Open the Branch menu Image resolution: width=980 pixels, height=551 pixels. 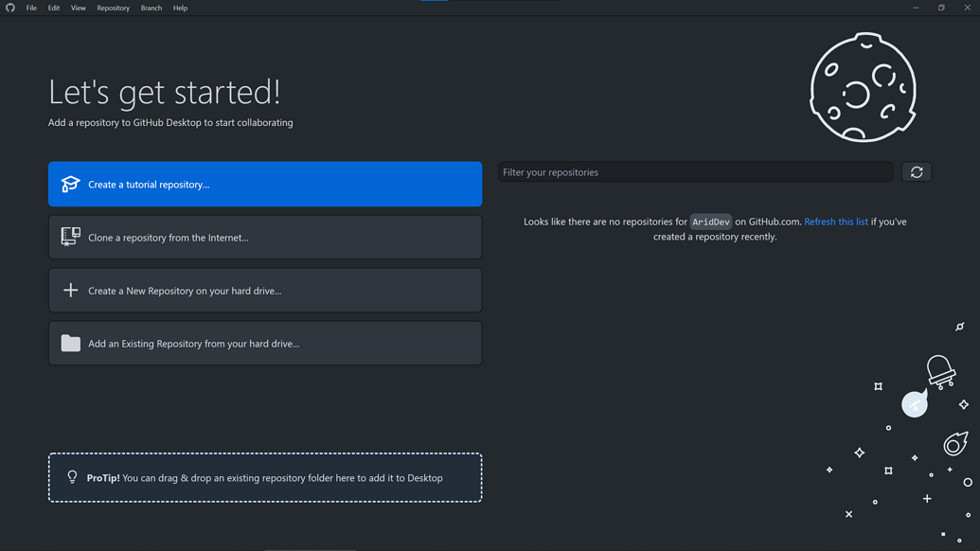pyautogui.click(x=151, y=8)
